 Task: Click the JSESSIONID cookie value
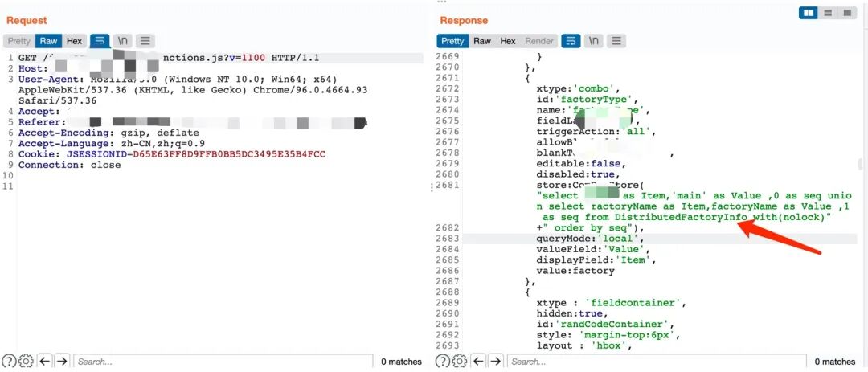(x=229, y=154)
